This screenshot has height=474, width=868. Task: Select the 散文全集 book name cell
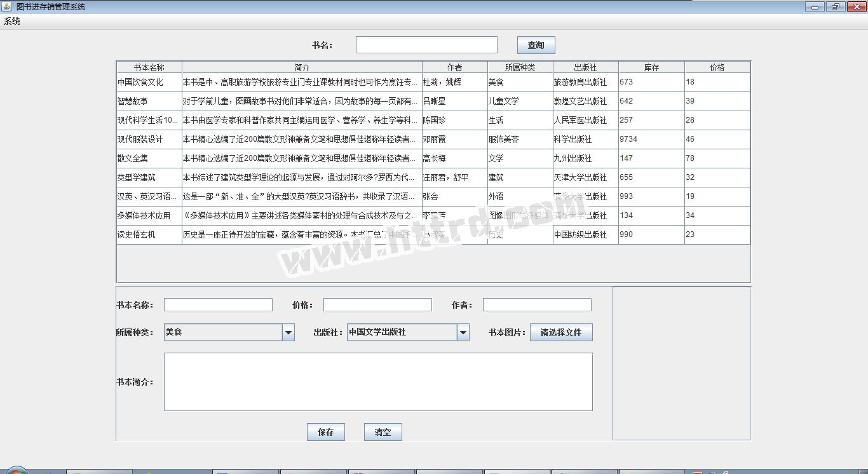point(149,158)
